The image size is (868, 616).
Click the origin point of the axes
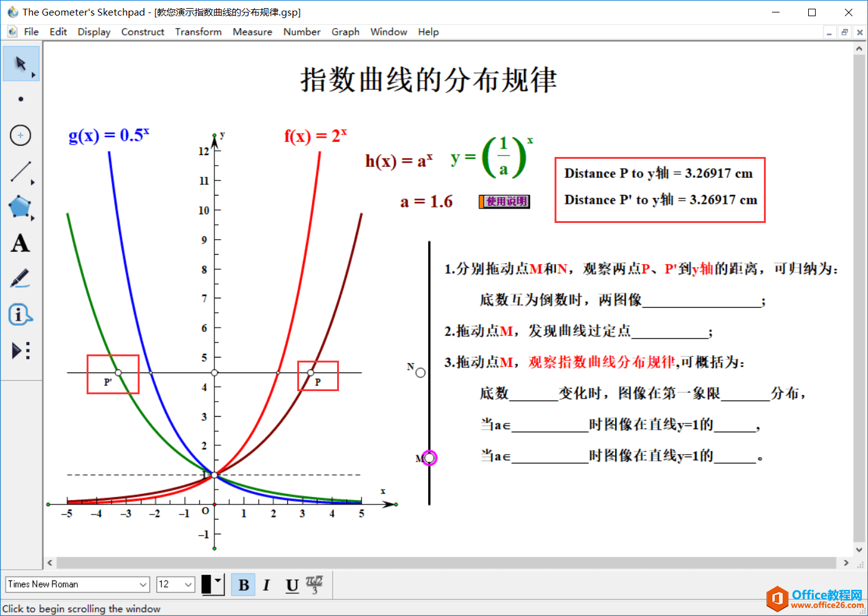coord(214,504)
